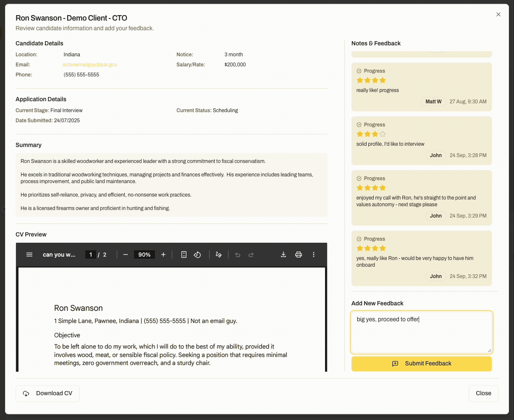Screen dimensions: 514x420
Task: Open the PDF viewer's more options menu
Action: click(x=314, y=255)
